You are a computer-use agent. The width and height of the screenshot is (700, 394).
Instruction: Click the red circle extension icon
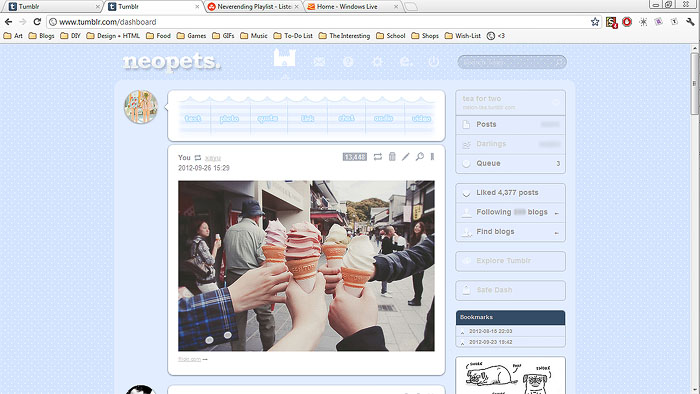627,22
